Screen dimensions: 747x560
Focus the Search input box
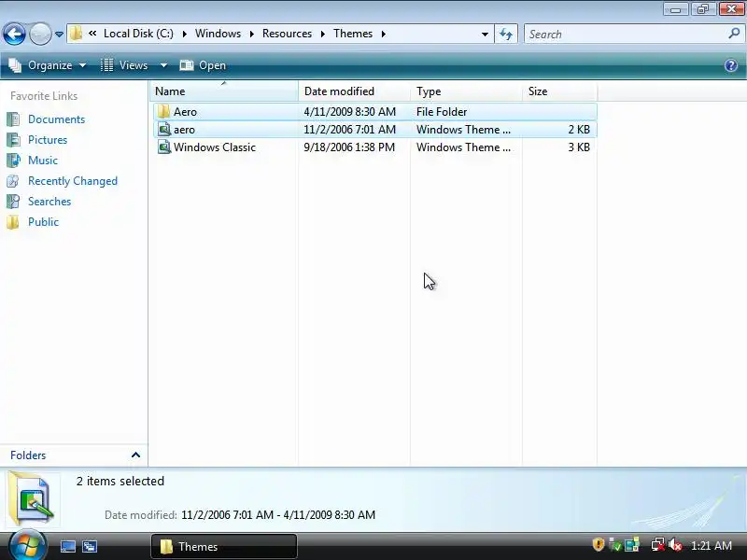pyautogui.click(x=624, y=35)
